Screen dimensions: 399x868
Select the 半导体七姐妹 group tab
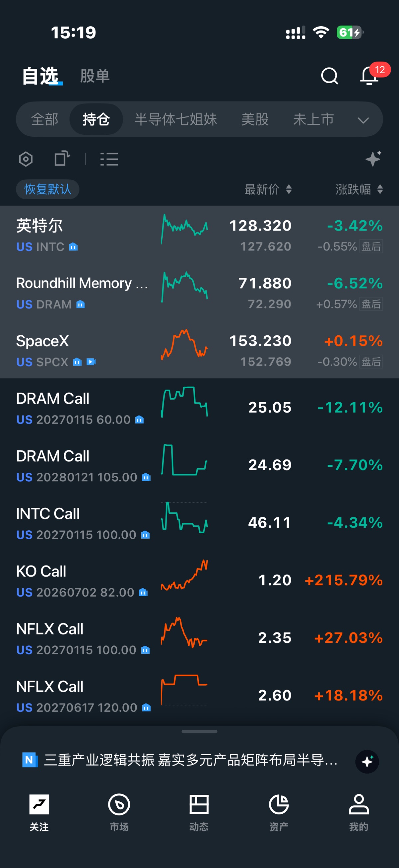pos(176,119)
